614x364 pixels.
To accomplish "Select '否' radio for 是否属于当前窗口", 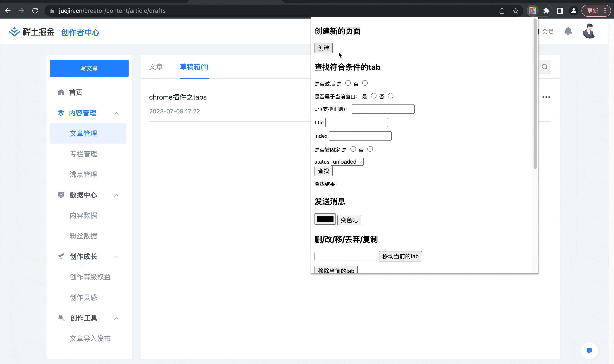I will tap(390, 96).
